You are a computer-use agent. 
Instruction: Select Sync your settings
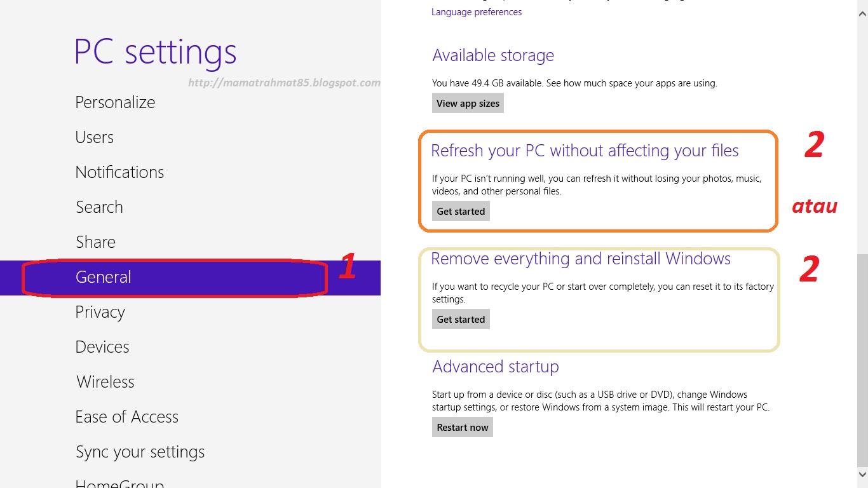click(140, 452)
